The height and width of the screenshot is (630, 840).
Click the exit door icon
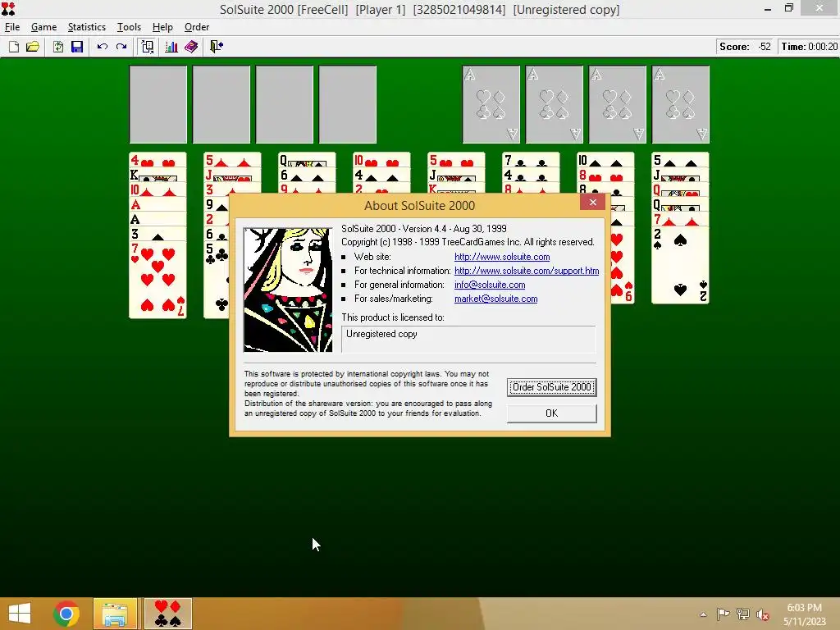click(x=217, y=47)
